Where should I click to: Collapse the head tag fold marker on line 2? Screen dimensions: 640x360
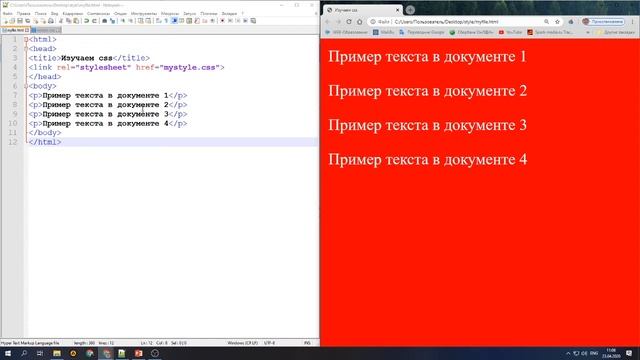point(26,49)
